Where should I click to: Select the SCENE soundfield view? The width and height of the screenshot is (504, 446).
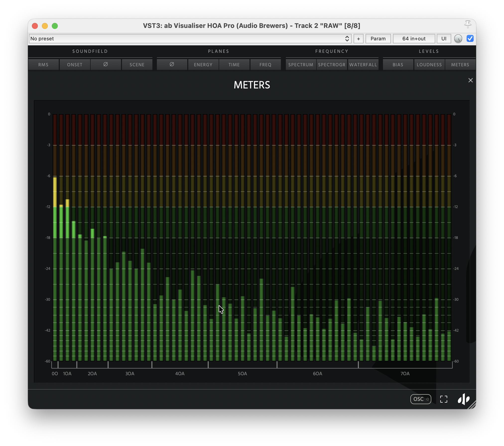click(137, 65)
